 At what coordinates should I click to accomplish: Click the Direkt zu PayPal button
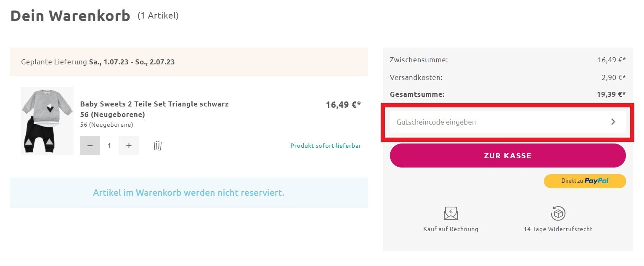click(585, 181)
